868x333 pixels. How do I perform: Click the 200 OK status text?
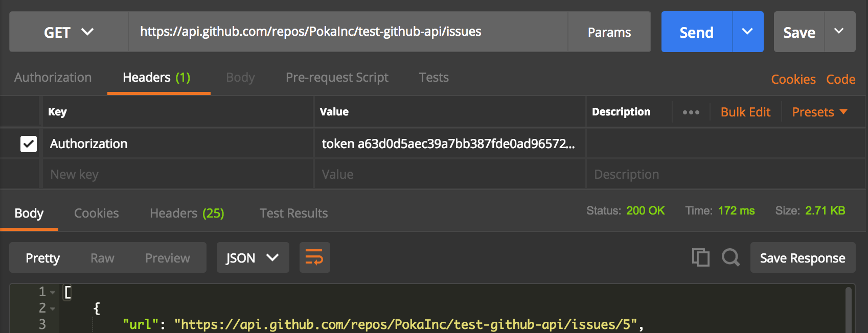646,211
